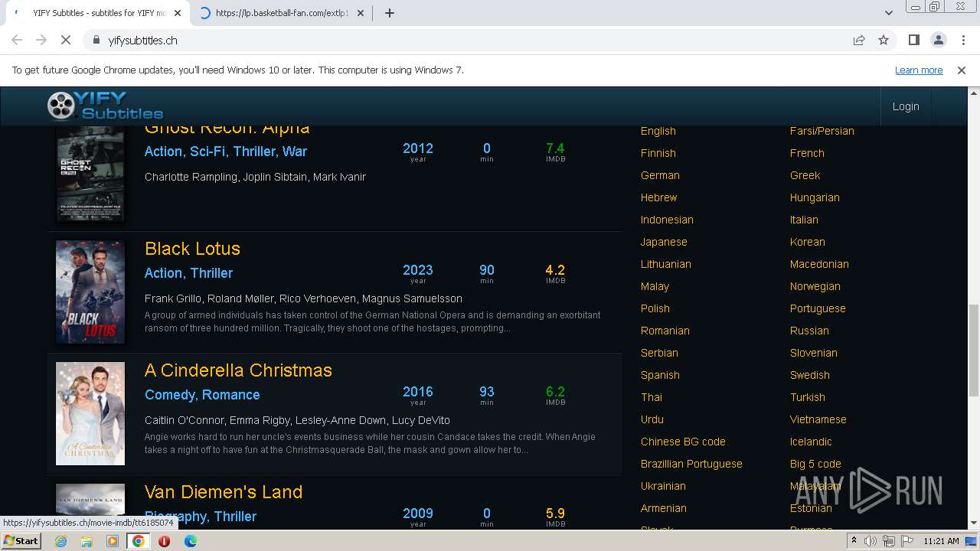980x551 pixels.
Task: Select Spanish subtitle language
Action: [660, 375]
